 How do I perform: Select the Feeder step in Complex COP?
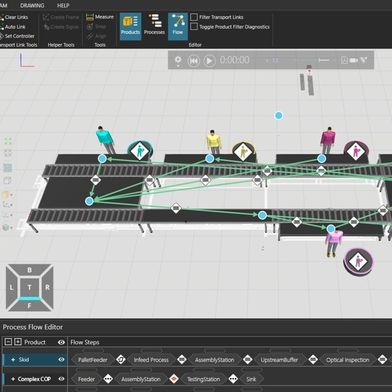tap(86, 379)
